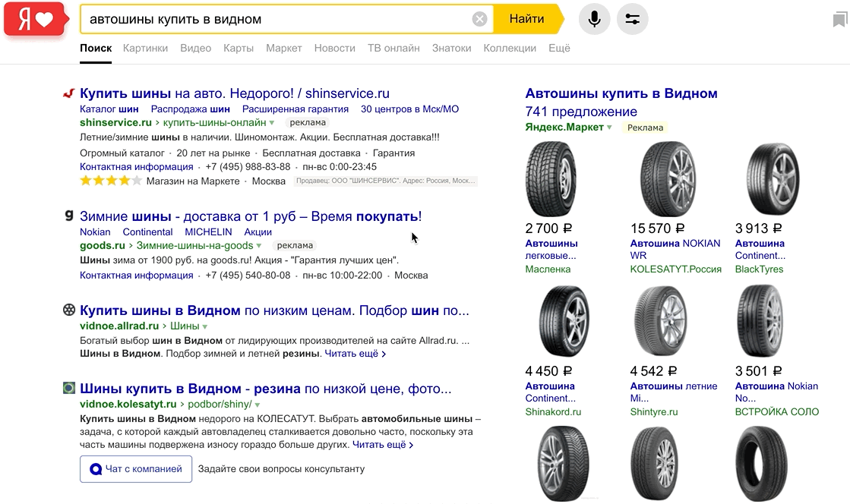Open the ВСТРОЙКА СОЛО shop link

pos(777,412)
